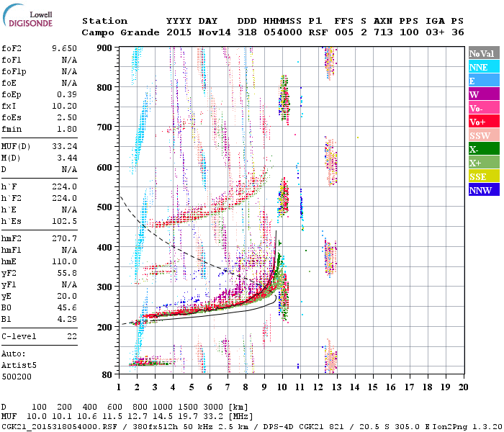This screenshot has height=432, width=504.
Task: Select the Vo+ red legend swatch
Action: (484, 122)
